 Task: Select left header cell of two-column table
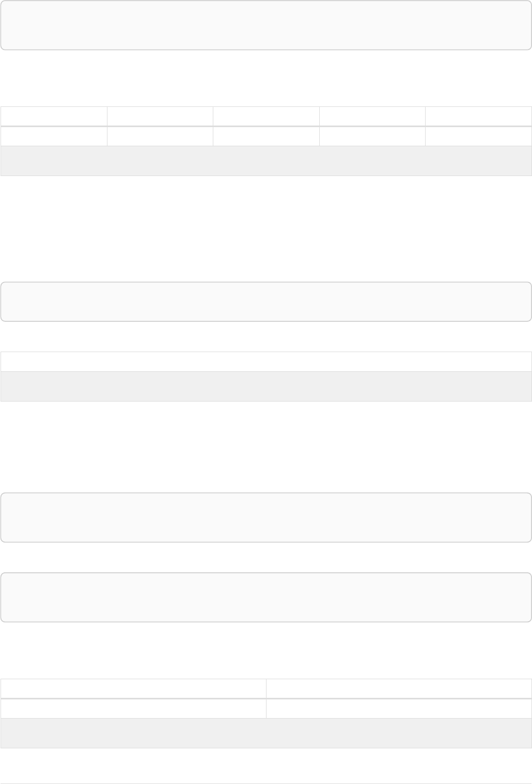[x=133, y=689]
